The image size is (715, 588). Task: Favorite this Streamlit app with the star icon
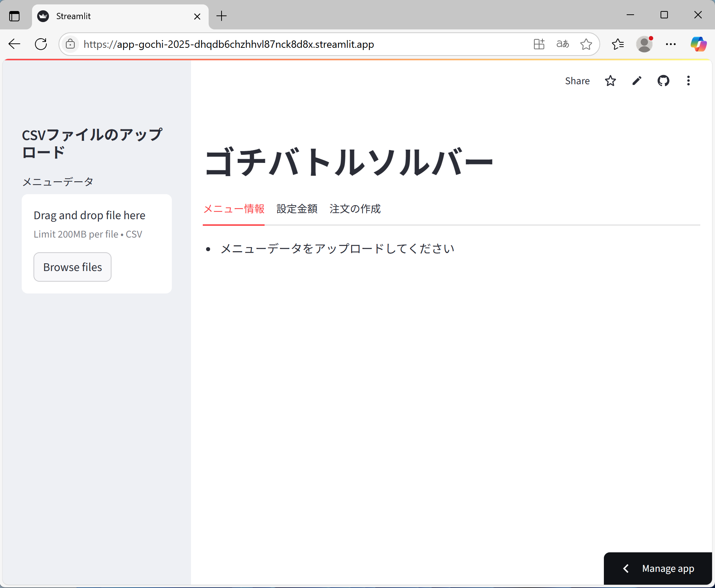(610, 81)
